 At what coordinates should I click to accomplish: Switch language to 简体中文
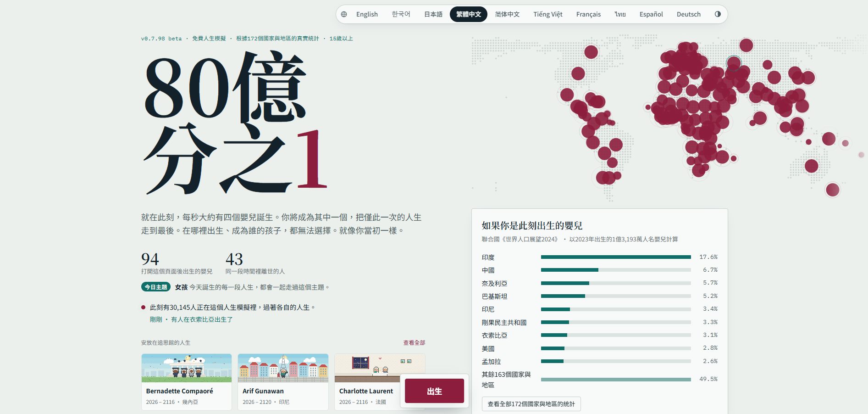tap(507, 14)
